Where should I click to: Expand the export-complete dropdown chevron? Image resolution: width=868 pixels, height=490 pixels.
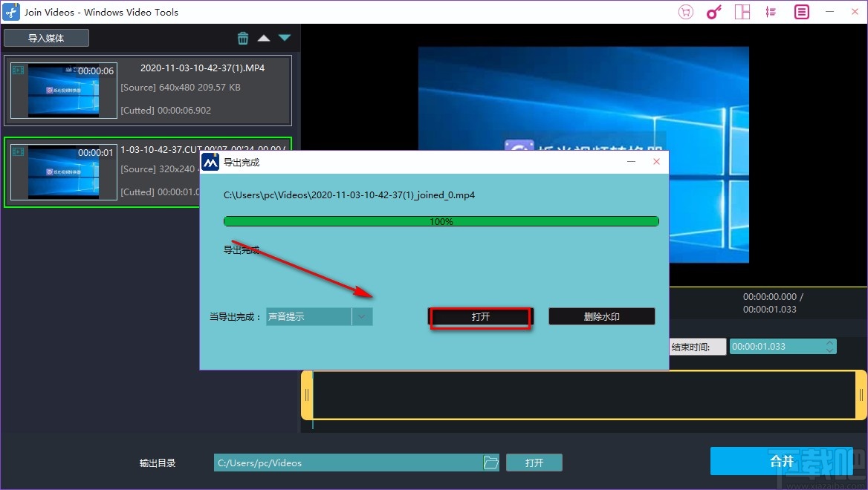[362, 316]
